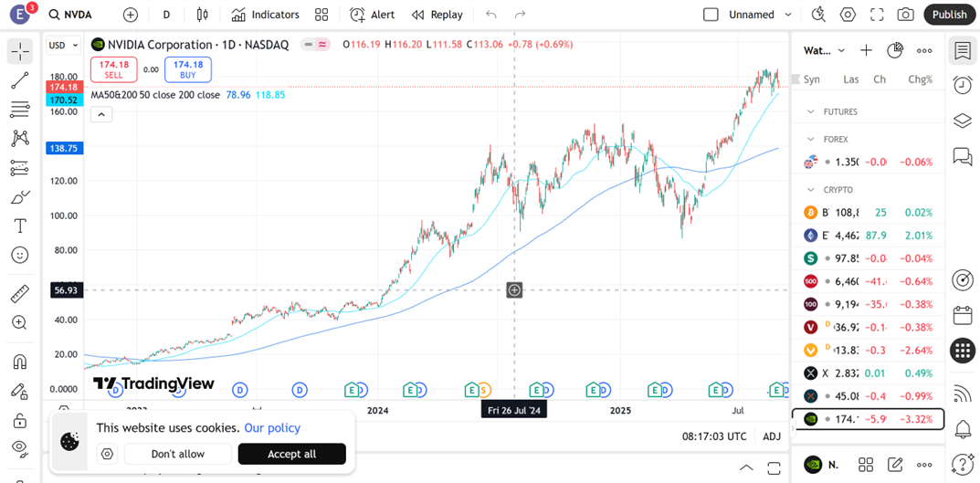Select the brush drawing tool
Screen dimensions: 980x483
20,197
